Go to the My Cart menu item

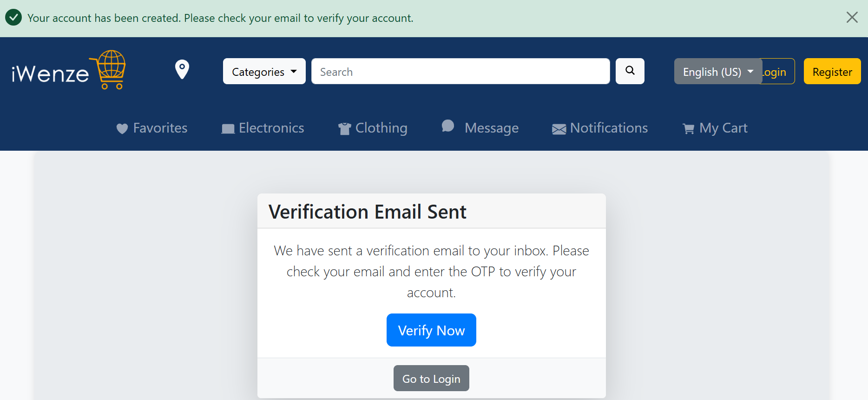[723, 128]
